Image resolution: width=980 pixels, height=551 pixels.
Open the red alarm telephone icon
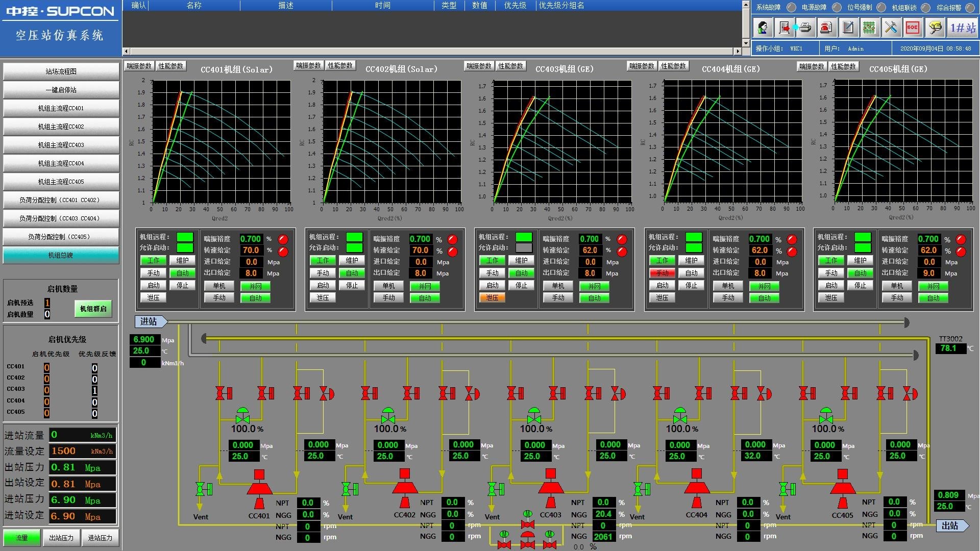coord(826,27)
